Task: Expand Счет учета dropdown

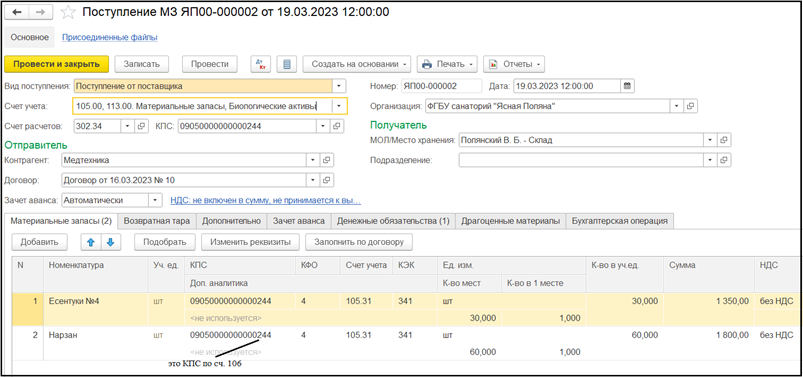Action: click(x=339, y=106)
